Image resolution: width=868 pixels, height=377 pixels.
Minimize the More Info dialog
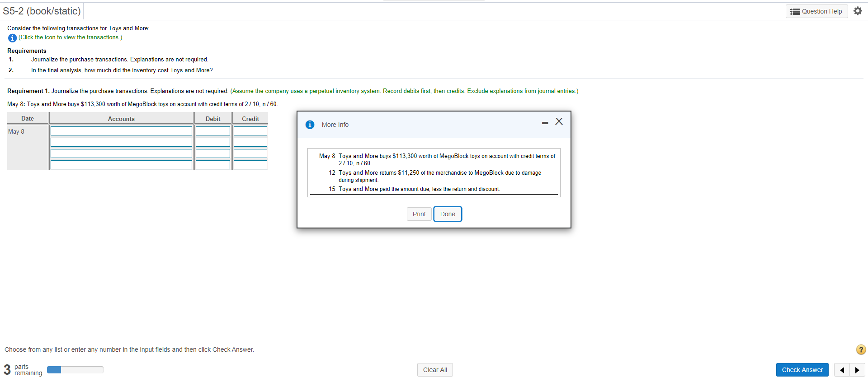(x=545, y=123)
